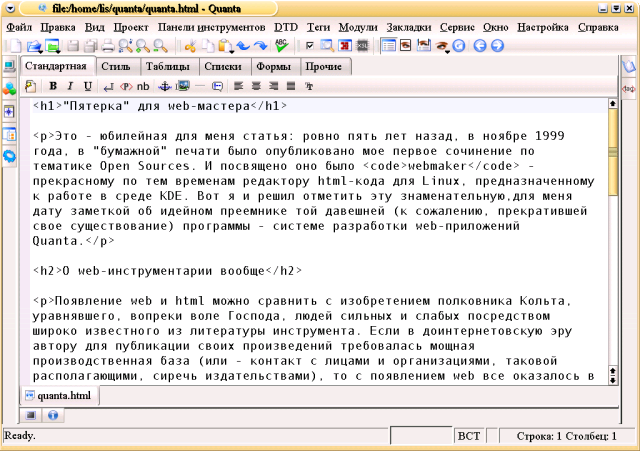
Task: Toggle the BCT insert mode indicator
Action: [468, 436]
